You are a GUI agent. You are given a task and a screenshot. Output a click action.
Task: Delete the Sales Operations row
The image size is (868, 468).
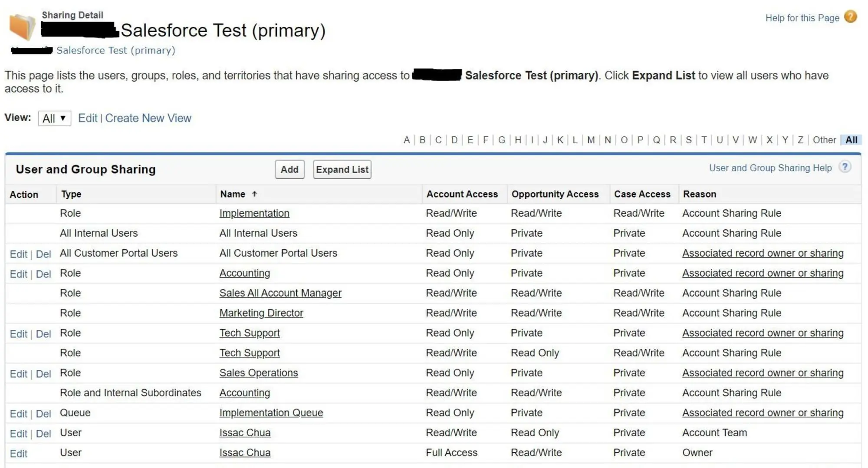(43, 374)
